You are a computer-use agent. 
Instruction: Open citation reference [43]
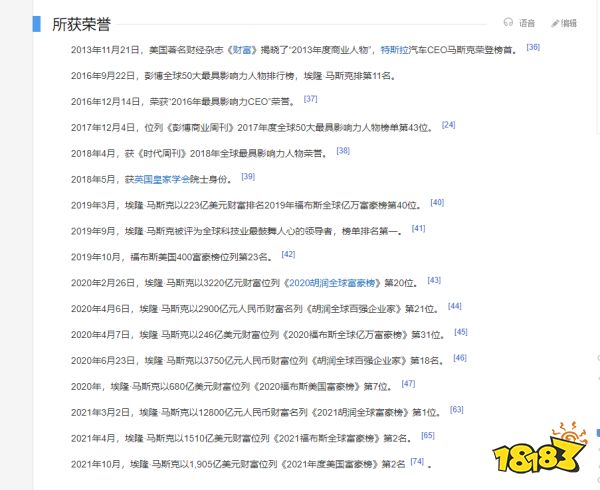[x=434, y=280]
